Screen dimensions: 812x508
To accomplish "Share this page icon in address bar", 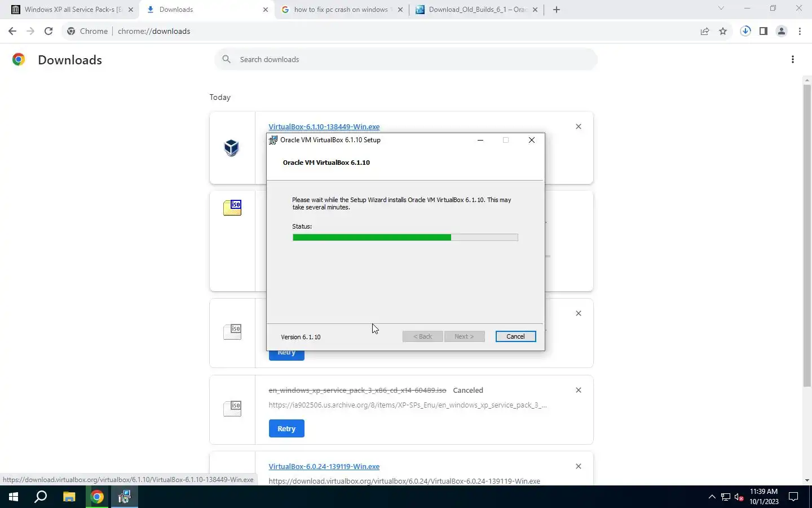I will (705, 31).
